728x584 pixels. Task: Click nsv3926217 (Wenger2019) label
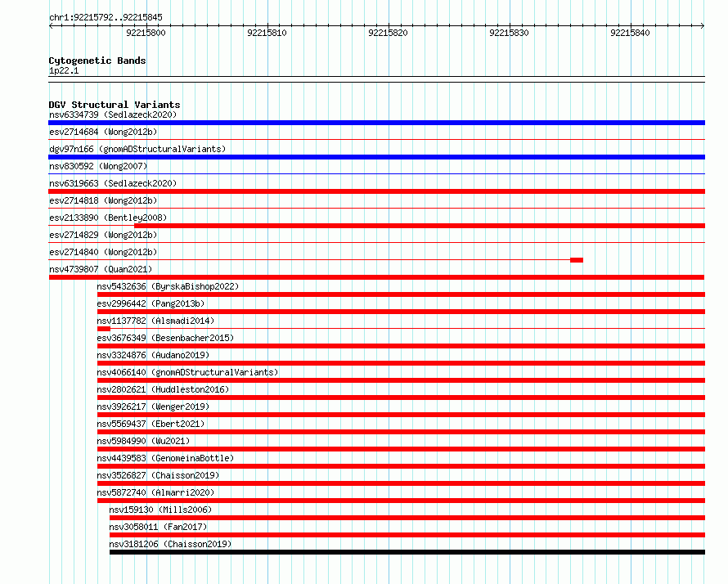(x=153, y=407)
